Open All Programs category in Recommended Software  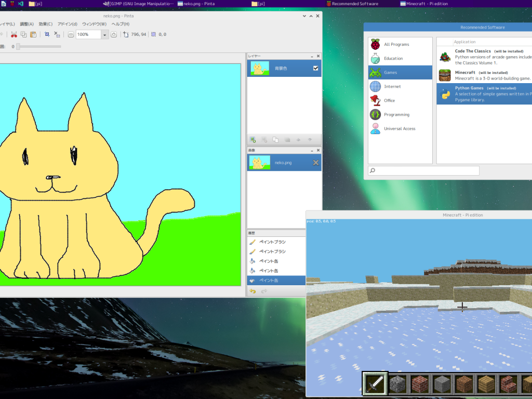(401, 45)
